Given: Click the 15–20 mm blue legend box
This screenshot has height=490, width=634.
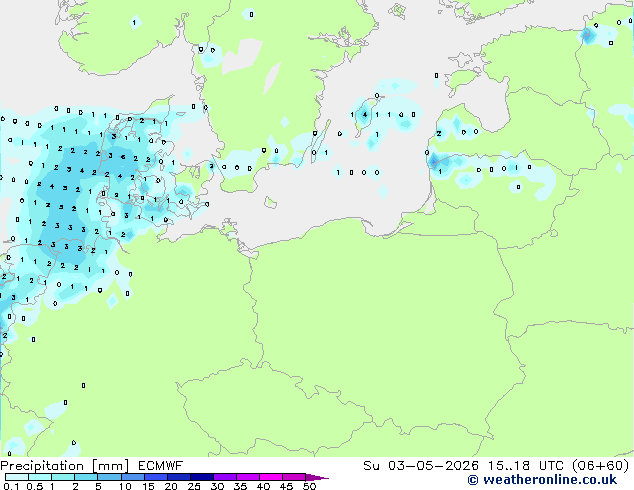Looking at the screenshot, I should click(x=156, y=477).
